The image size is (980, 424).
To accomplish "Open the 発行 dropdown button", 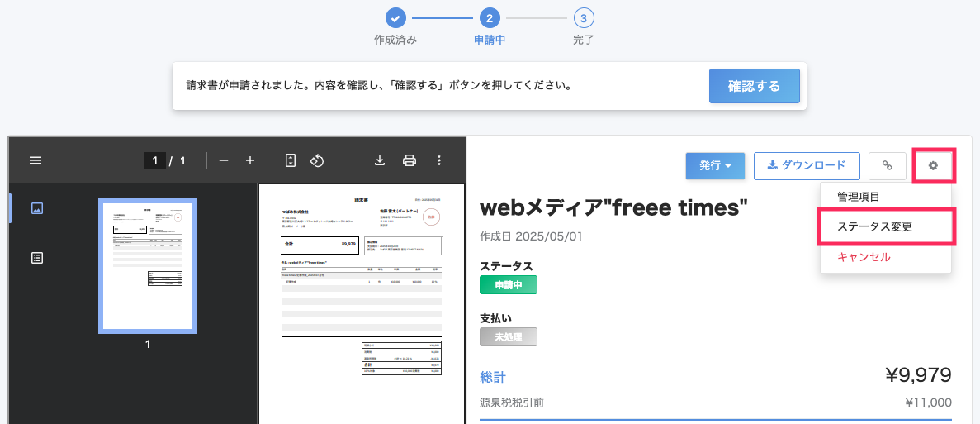I will coord(715,166).
